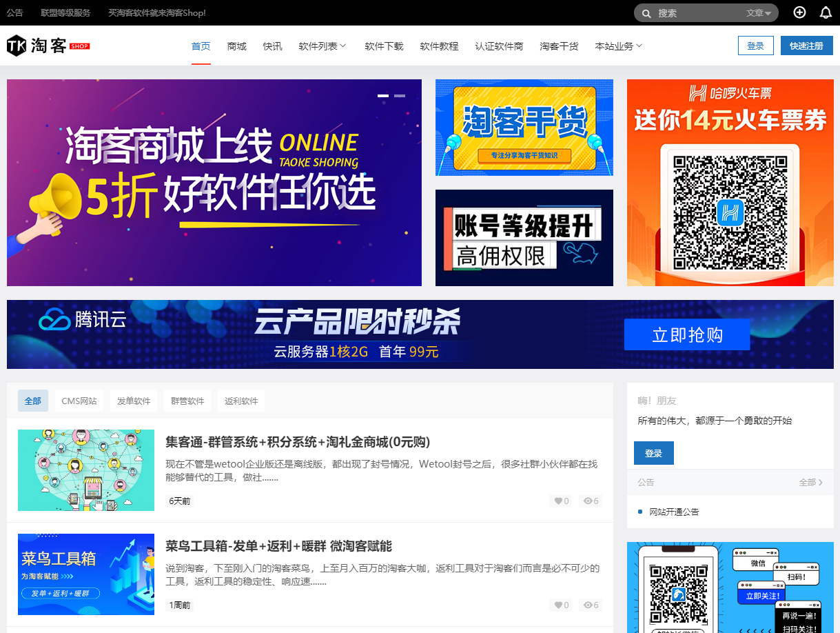Click first carousel slide indicator

point(383,95)
